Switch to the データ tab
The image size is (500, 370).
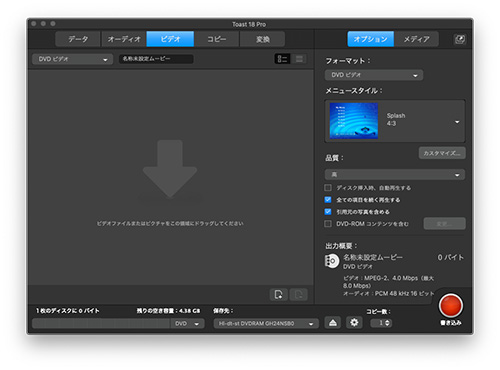(78, 39)
